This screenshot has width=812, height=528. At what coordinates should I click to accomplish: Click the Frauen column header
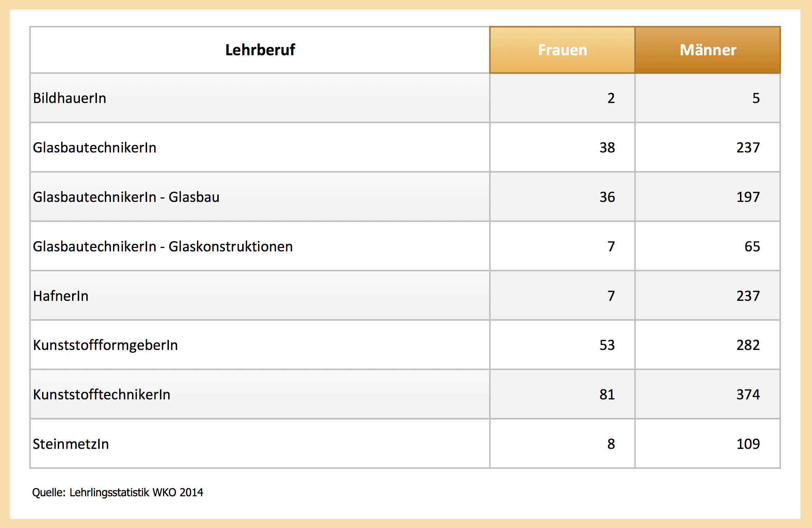tap(562, 50)
